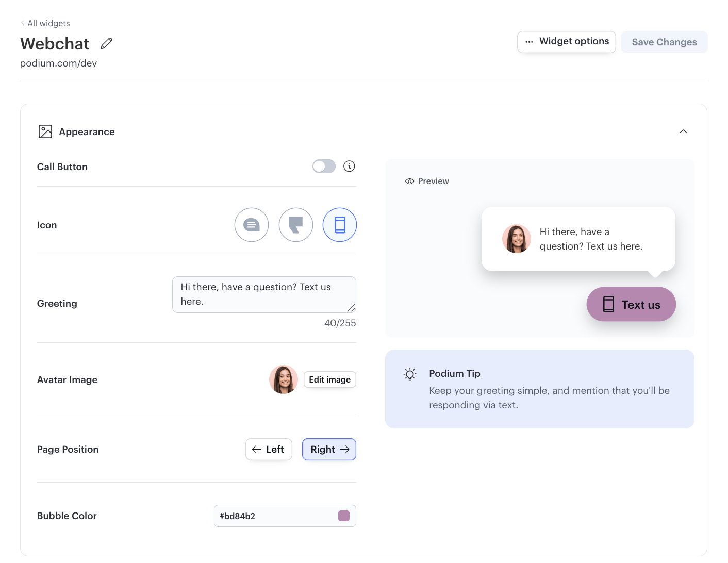The image size is (728, 563).
Task: Expand the greeting textarea resize handle
Action: (x=351, y=308)
